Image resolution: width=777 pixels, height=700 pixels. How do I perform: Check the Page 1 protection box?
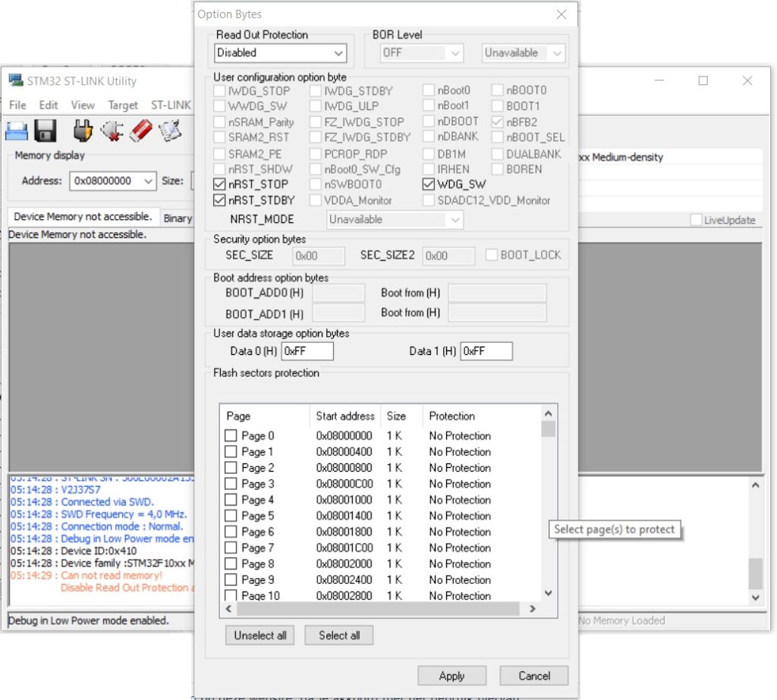pyautogui.click(x=231, y=451)
